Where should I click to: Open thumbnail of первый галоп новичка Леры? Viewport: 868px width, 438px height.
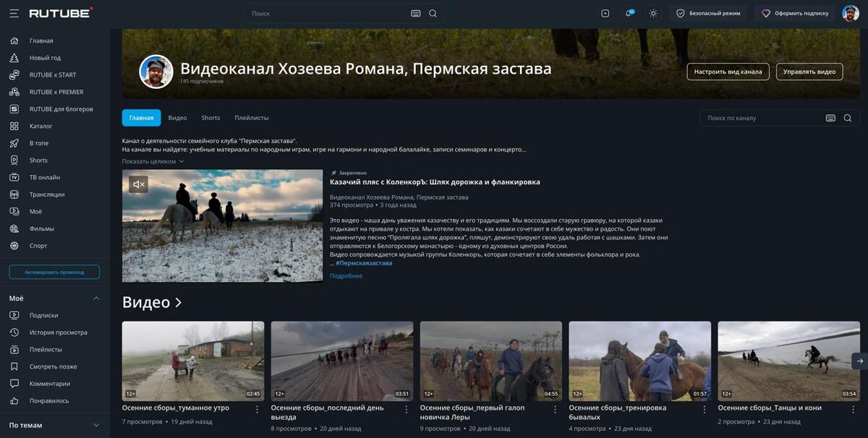point(491,361)
